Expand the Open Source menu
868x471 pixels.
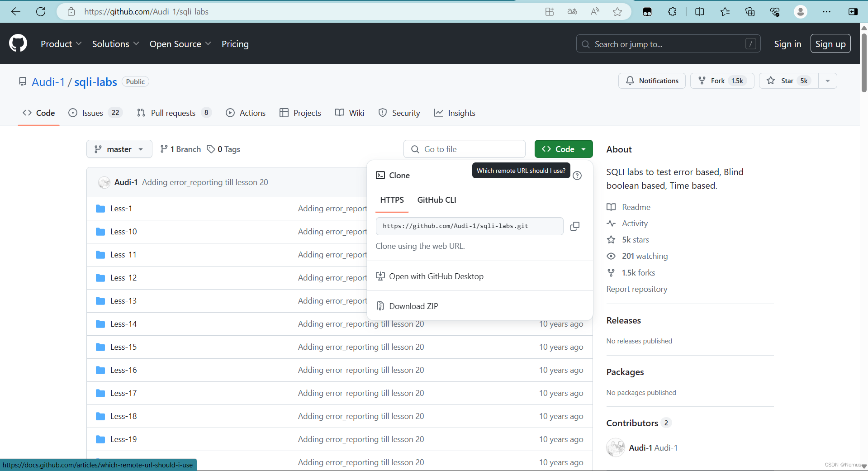(180, 44)
